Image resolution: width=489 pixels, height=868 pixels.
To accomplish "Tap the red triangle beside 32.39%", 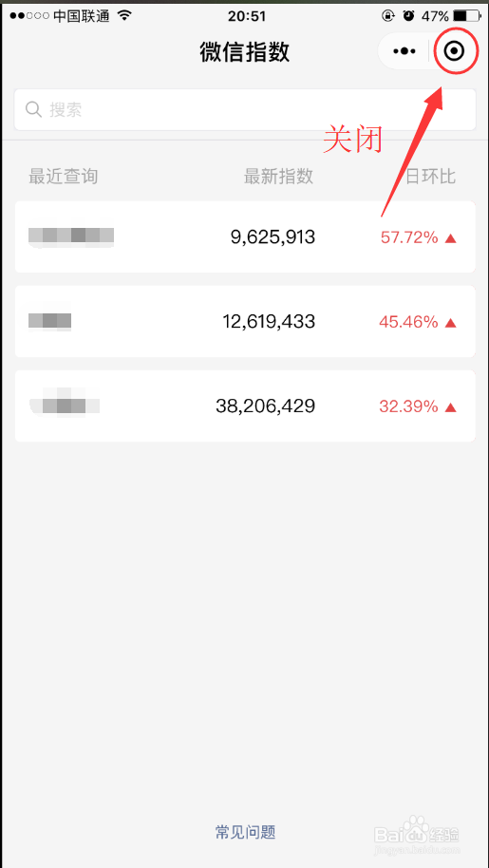I will pos(451,407).
